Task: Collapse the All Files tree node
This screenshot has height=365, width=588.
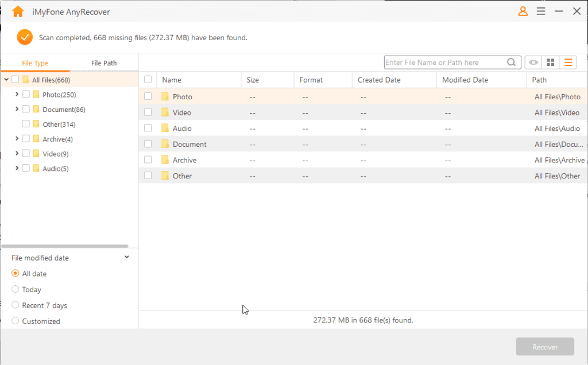Action: 6,79
